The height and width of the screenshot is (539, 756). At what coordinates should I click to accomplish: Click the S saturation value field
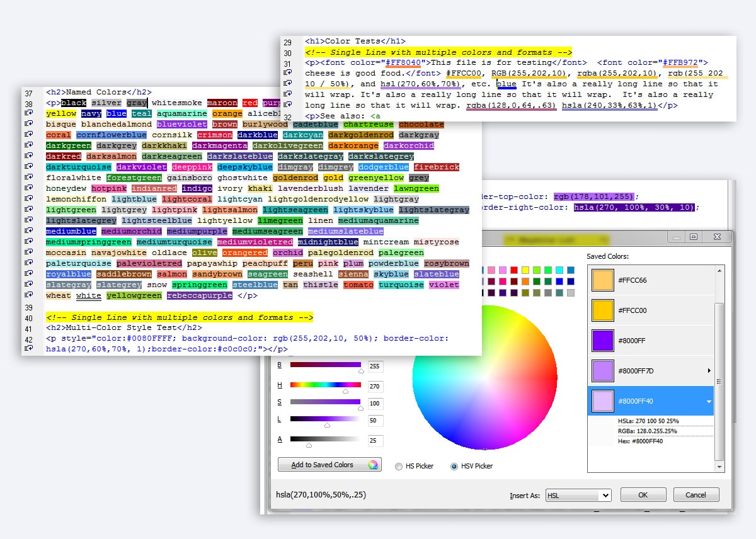(375, 404)
